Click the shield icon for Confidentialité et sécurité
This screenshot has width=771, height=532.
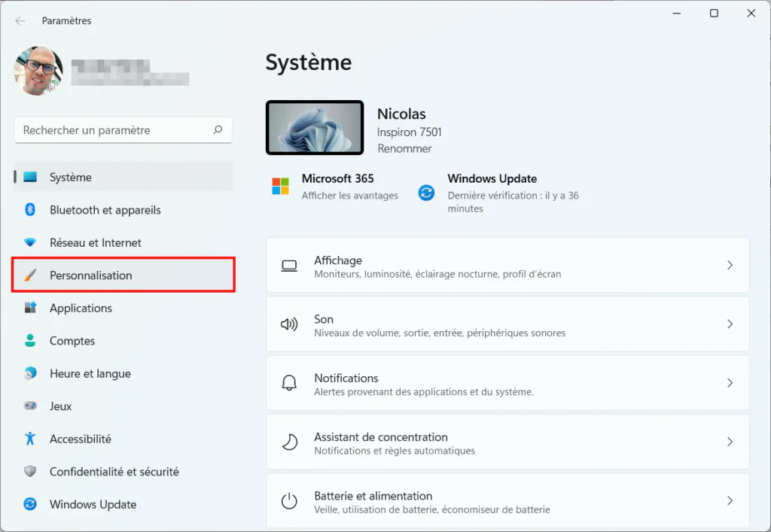tap(30, 472)
